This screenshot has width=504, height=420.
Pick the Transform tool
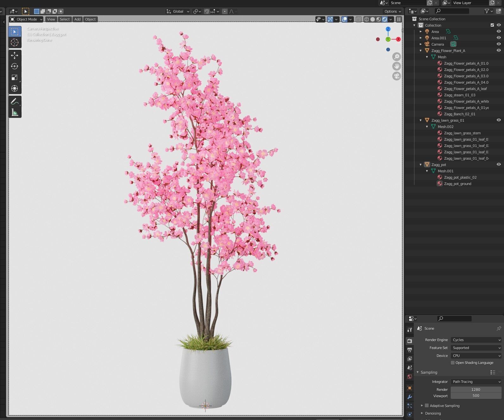(x=15, y=88)
